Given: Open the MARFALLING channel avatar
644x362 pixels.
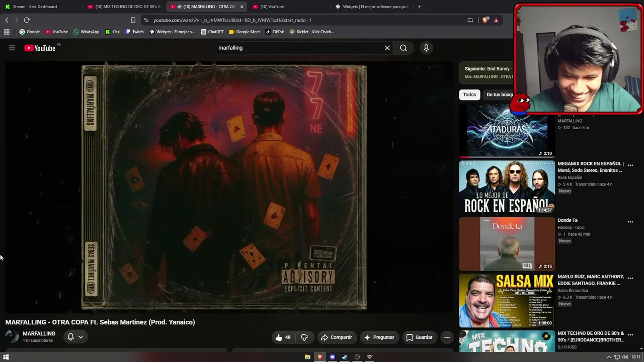Looking at the screenshot, I should [12, 337].
